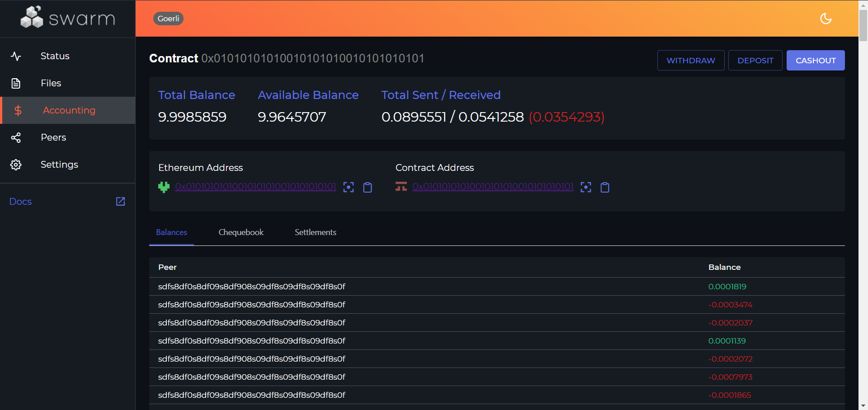This screenshot has width=868, height=410.
Task: Click the Total Sent / Received label
Action: pyautogui.click(x=441, y=95)
